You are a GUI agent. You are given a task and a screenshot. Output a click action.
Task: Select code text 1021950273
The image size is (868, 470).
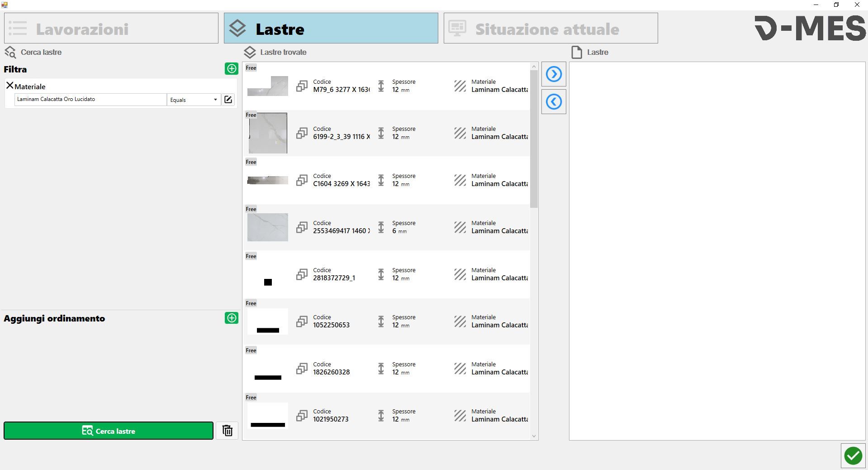pyautogui.click(x=331, y=419)
